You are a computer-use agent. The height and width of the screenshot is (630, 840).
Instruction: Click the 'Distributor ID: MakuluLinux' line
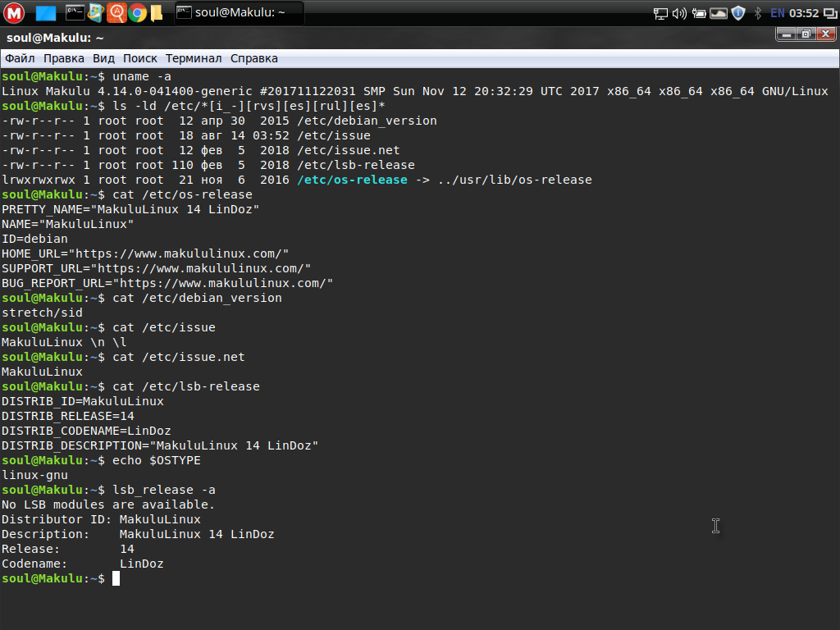101,519
